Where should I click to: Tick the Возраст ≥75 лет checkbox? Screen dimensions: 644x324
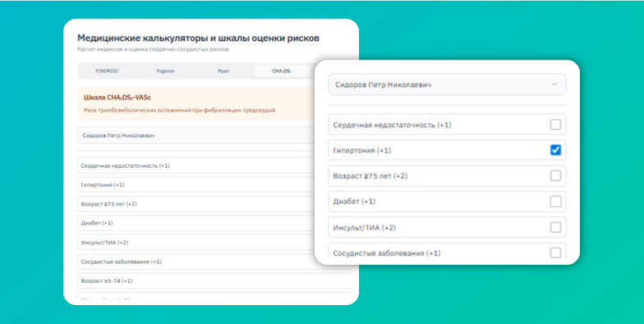(x=555, y=176)
